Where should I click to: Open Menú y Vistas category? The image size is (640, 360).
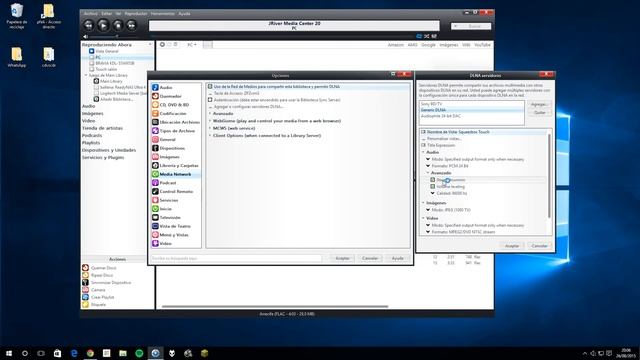pos(171,235)
